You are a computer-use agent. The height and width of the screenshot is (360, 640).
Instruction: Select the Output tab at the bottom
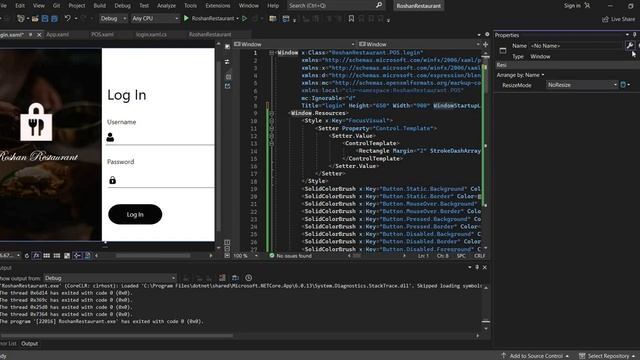point(29,344)
